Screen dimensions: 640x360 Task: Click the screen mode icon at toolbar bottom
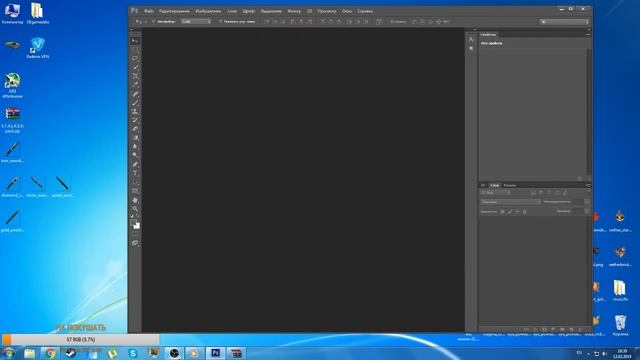pyautogui.click(x=135, y=243)
